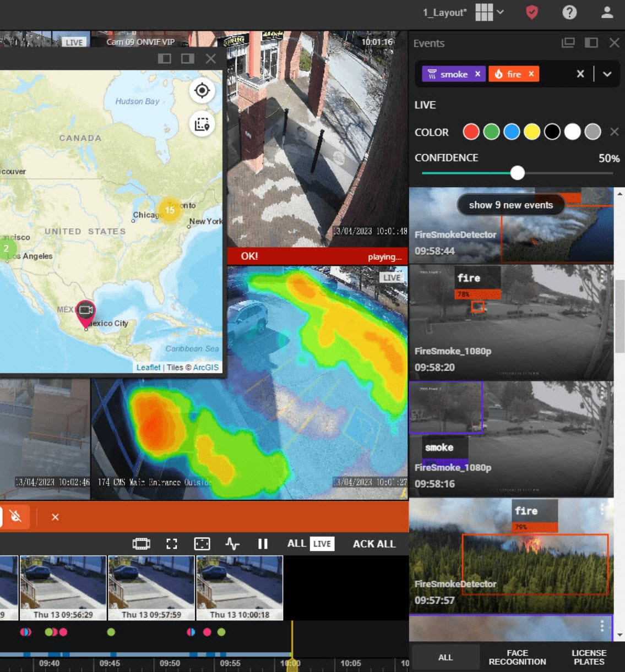Enter fullscreen using the corner brackets icon

172,544
